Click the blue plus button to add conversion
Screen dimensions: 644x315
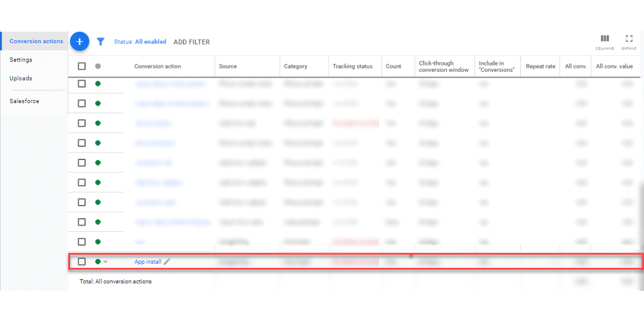pyautogui.click(x=79, y=41)
